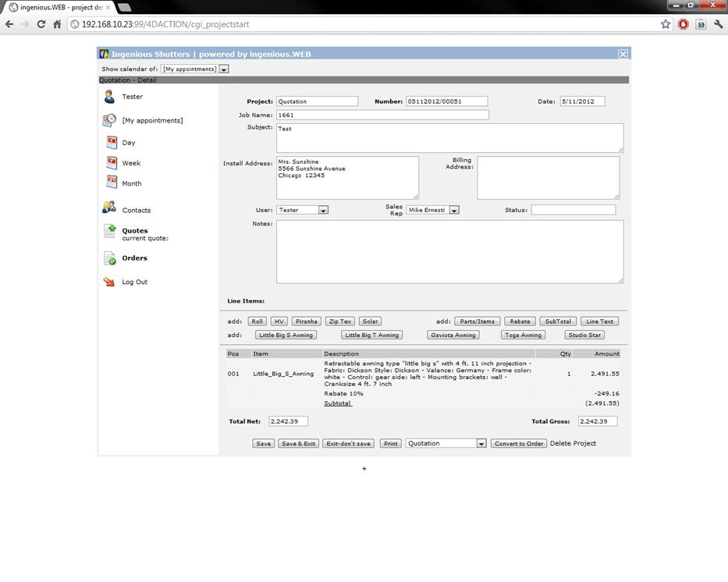Viewport: 728px width, 582px height.
Task: Expand the Quotation print type dropdown
Action: (x=481, y=443)
